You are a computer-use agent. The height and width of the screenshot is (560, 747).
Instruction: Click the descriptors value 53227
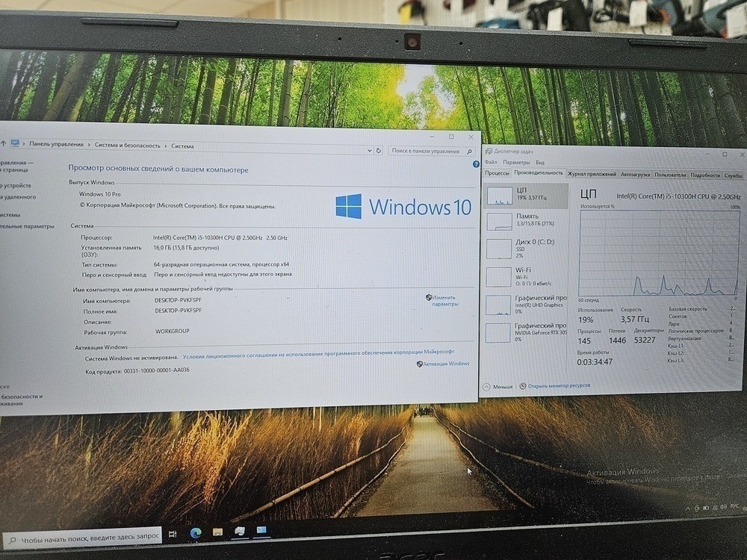coord(645,340)
